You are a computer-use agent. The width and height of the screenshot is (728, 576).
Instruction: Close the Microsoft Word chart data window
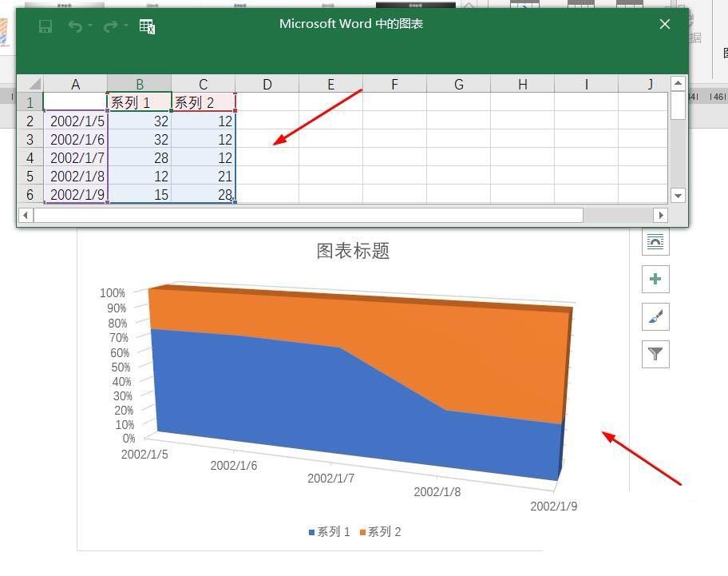click(x=664, y=24)
